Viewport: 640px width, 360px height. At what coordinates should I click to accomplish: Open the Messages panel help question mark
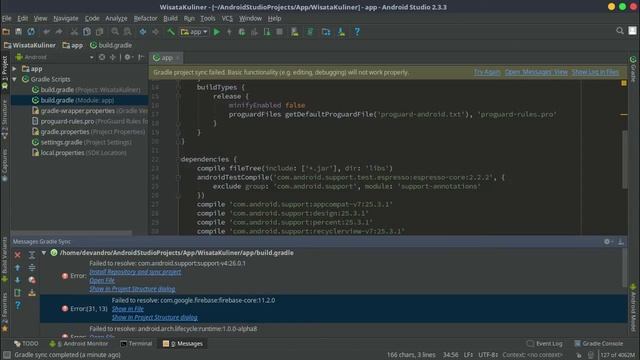18,305
